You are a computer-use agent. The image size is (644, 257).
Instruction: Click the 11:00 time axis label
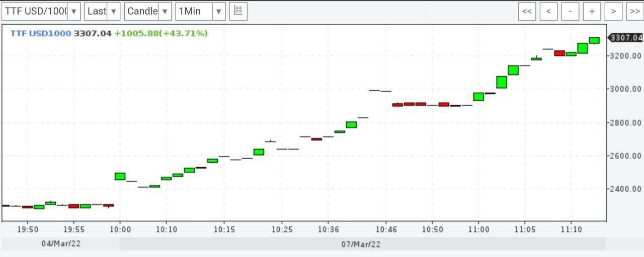(x=478, y=229)
